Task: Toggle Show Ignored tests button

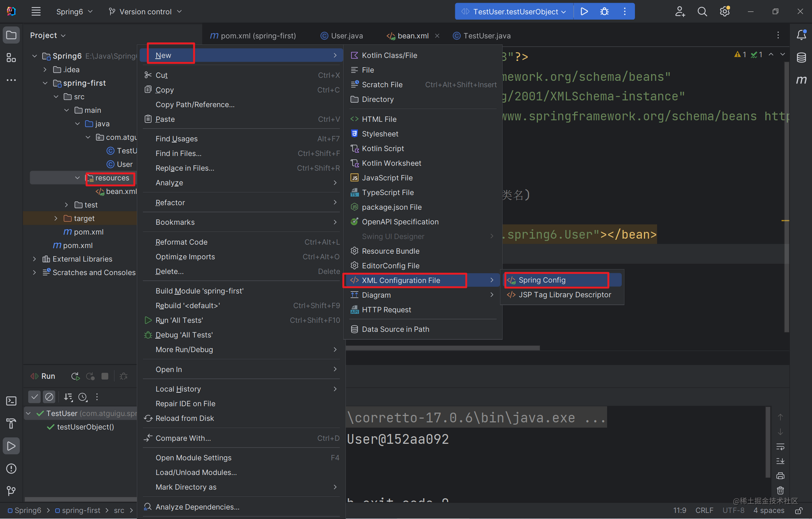Action: coord(49,397)
